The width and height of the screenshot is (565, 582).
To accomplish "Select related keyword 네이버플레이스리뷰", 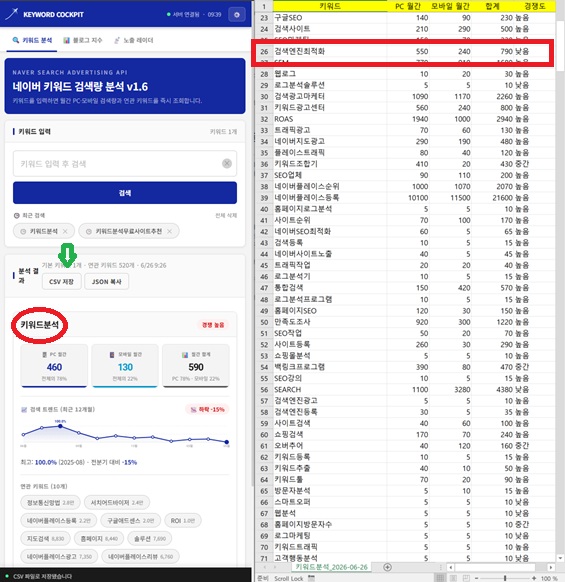I will 140,556.
